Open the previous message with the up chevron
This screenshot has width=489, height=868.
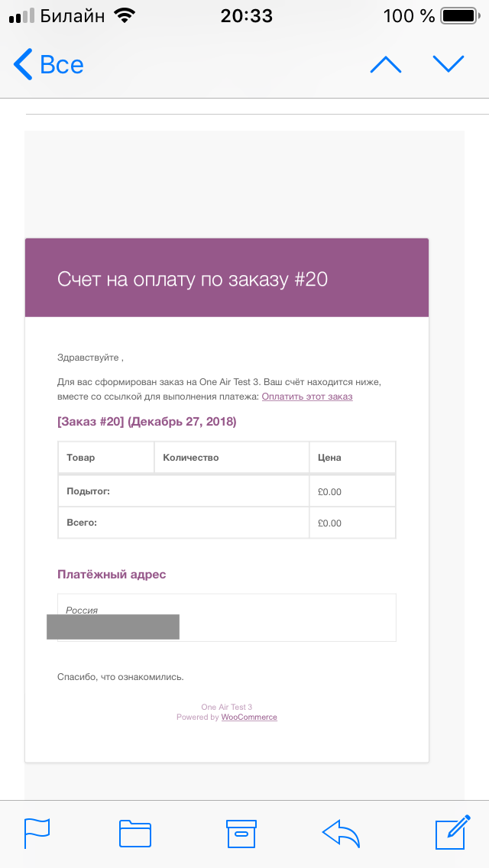tap(386, 64)
